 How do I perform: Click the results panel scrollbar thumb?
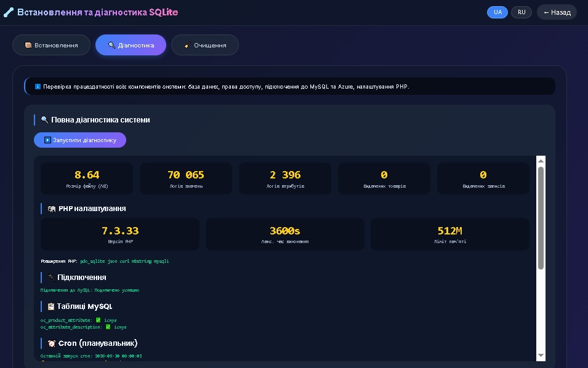pos(541,218)
